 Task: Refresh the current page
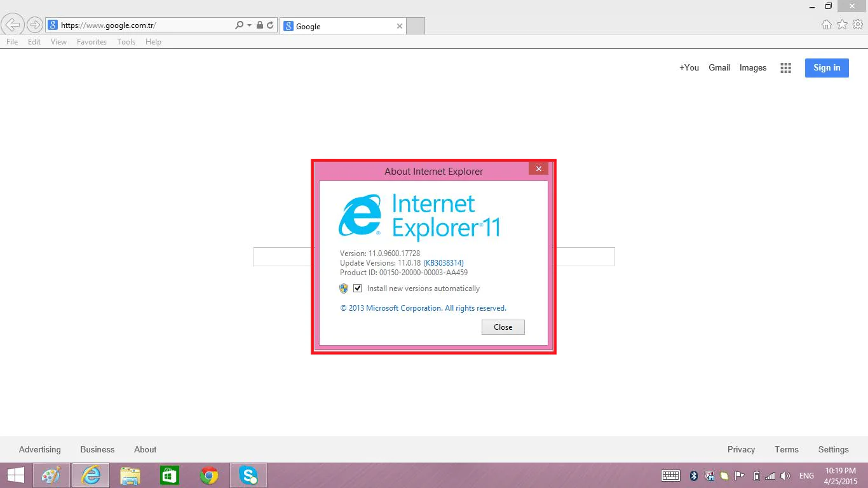pyautogui.click(x=269, y=25)
